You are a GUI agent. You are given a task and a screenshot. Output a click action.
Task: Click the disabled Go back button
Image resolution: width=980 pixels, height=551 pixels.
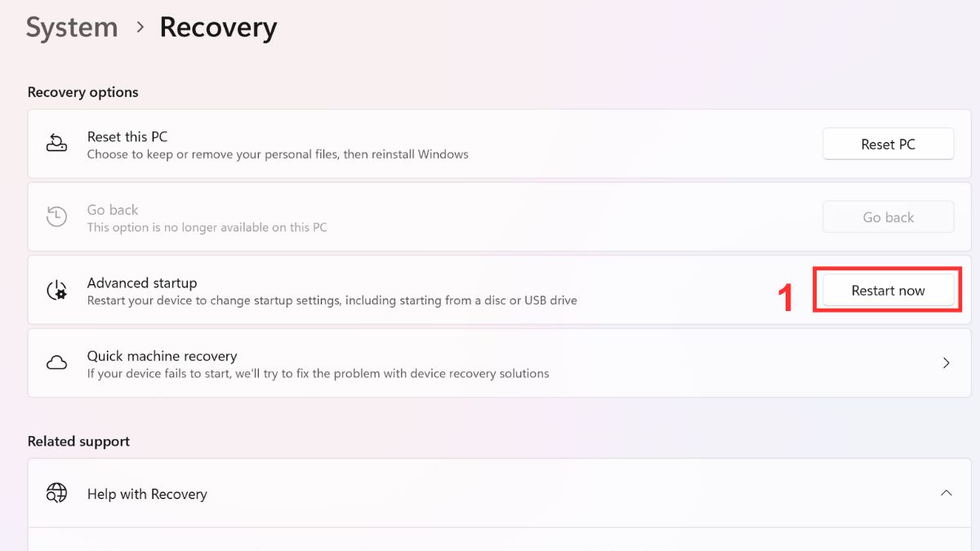point(888,216)
